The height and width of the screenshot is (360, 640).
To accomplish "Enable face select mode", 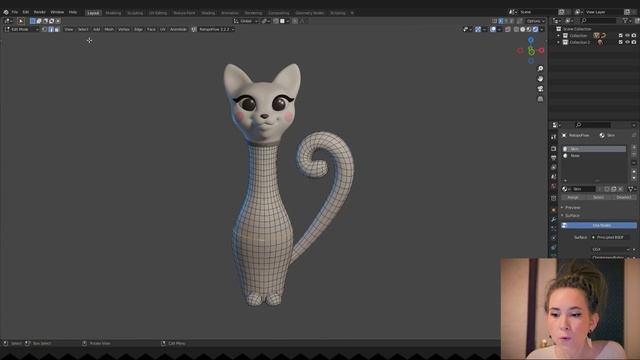I will [57, 29].
